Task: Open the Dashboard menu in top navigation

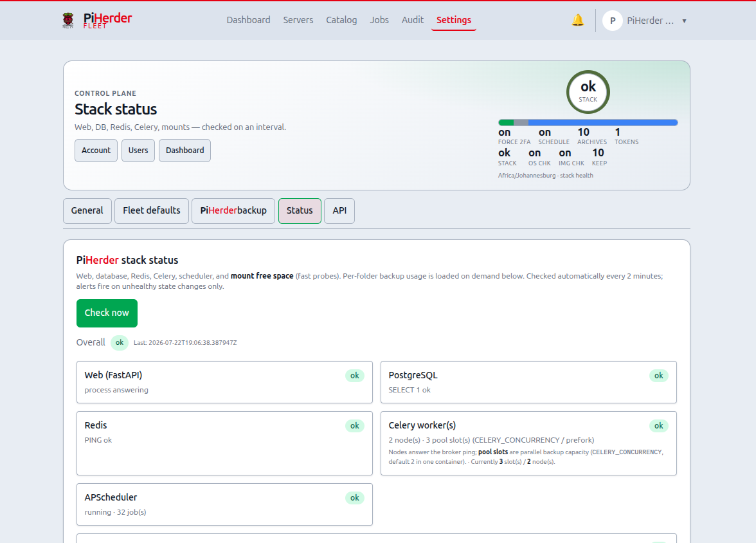Action: tap(248, 20)
